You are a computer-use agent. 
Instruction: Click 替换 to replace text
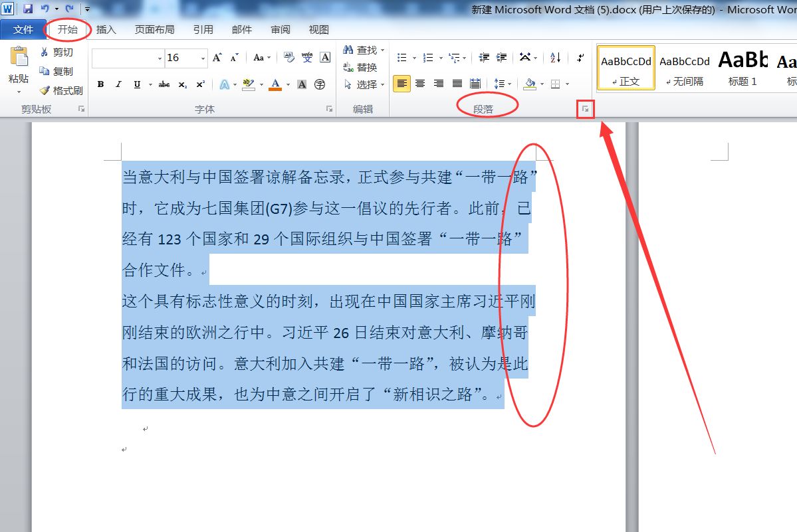360,67
